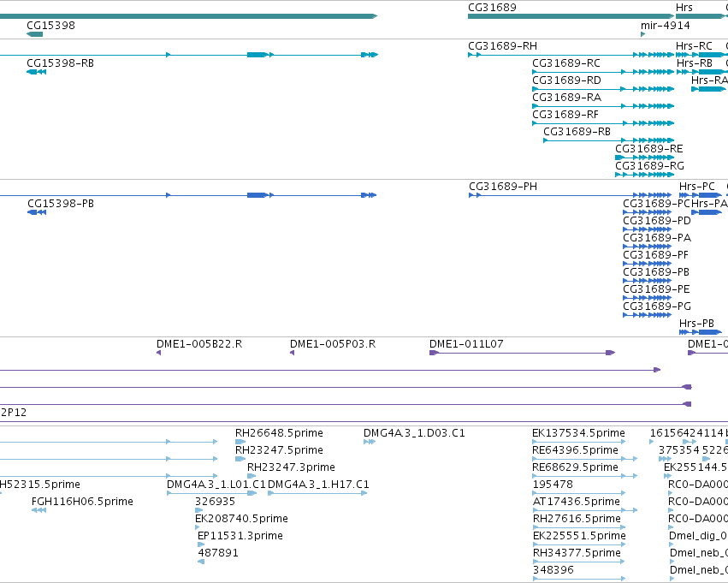Click the DME1-005B22.R feature label

tap(199, 344)
